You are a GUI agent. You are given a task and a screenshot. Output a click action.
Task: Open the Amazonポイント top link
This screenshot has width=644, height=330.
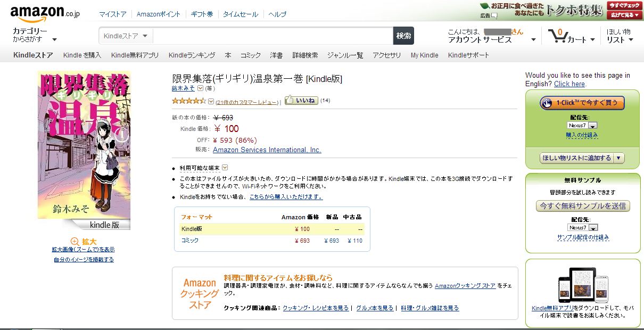pos(159,14)
